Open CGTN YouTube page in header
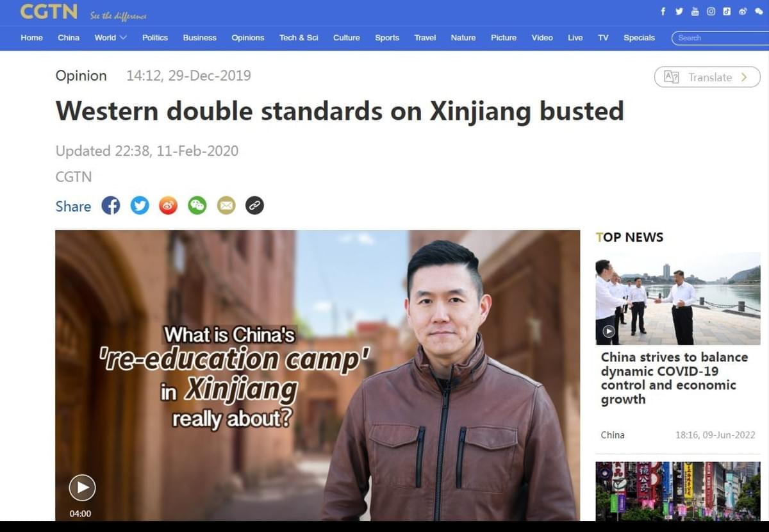Screen dimensions: 769x532 click(695, 12)
